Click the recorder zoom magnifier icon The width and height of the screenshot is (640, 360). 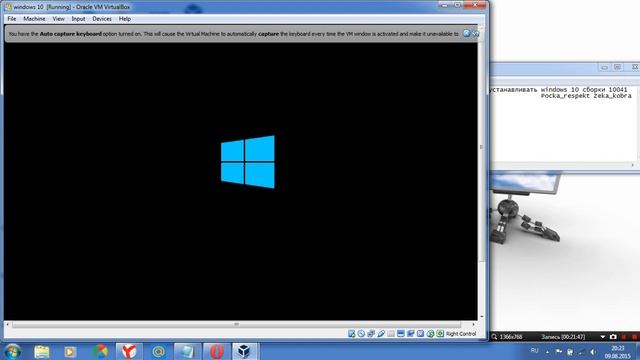pyautogui.click(x=494, y=337)
